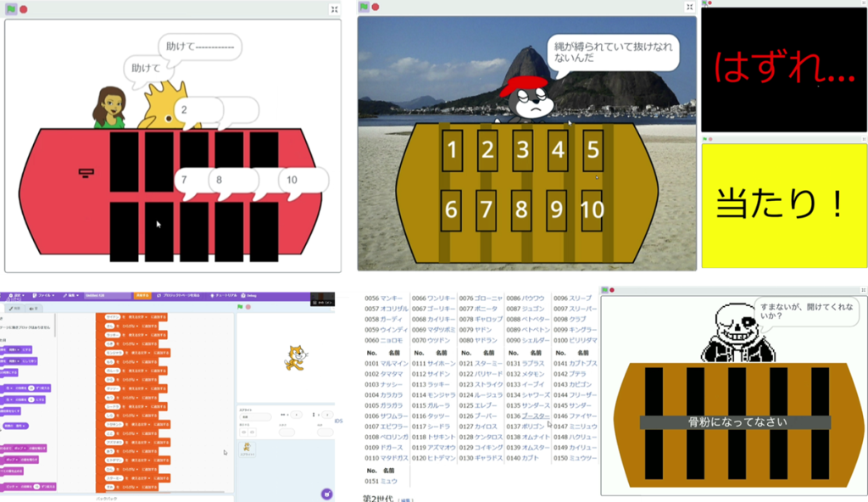The width and height of the screenshot is (868, 502).
Task: Click the sprite x position field
Action: 296,415
